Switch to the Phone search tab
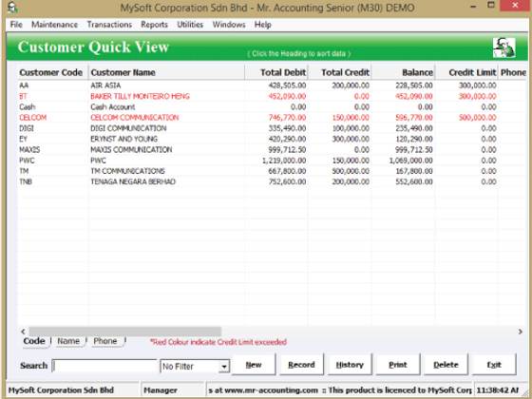Viewport: 532px width, 399px height. [x=105, y=341]
